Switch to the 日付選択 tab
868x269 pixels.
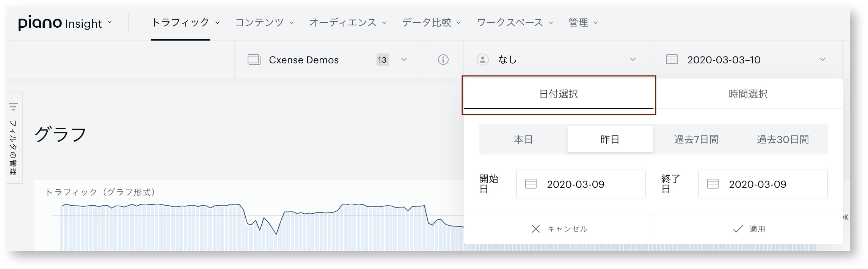pyautogui.click(x=559, y=94)
